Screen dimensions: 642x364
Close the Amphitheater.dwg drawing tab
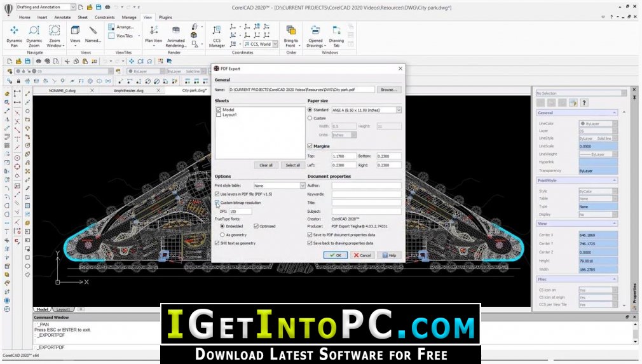tap(158, 90)
